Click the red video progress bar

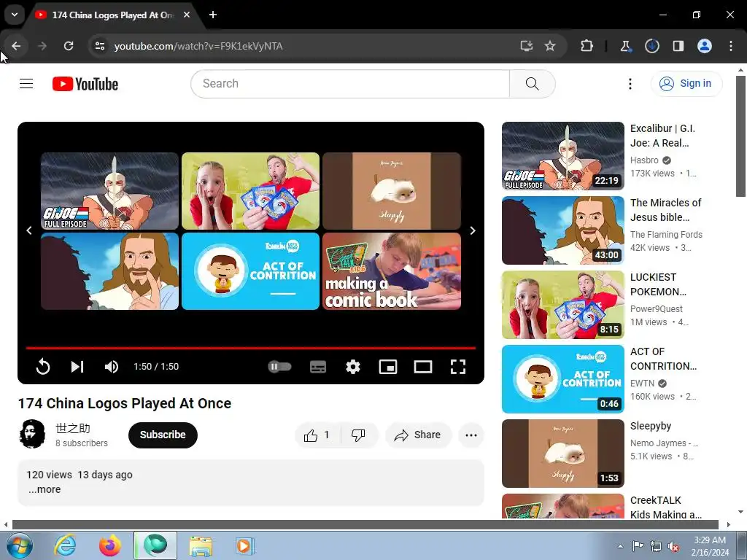coord(251,348)
